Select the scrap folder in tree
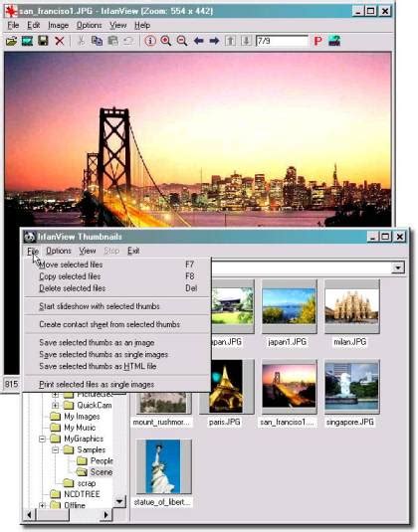Image resolution: width=418 pixels, height=532 pixels. tap(87, 483)
